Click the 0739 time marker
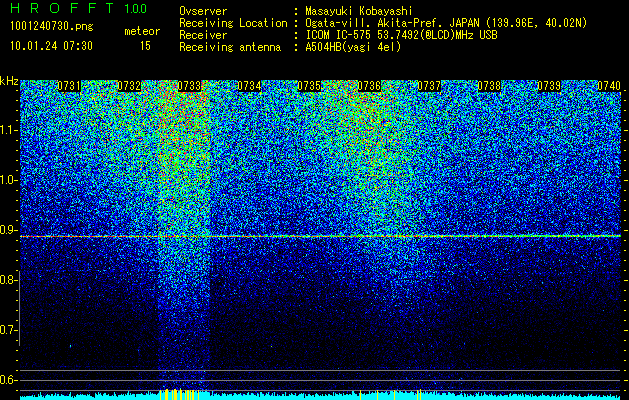The height and width of the screenshot is (400, 629). [x=549, y=86]
